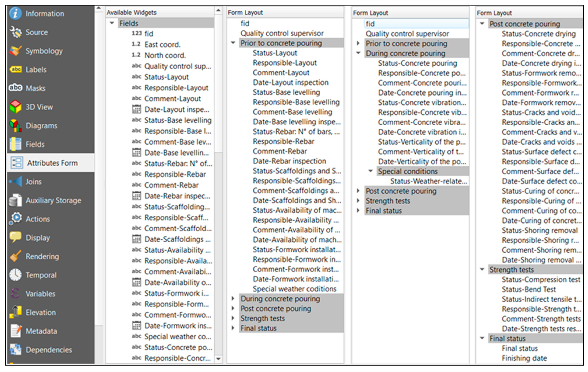Screen dimensions: 588x372
Task: Select Status-Weather-relate... under Special conditions
Action: (x=429, y=181)
